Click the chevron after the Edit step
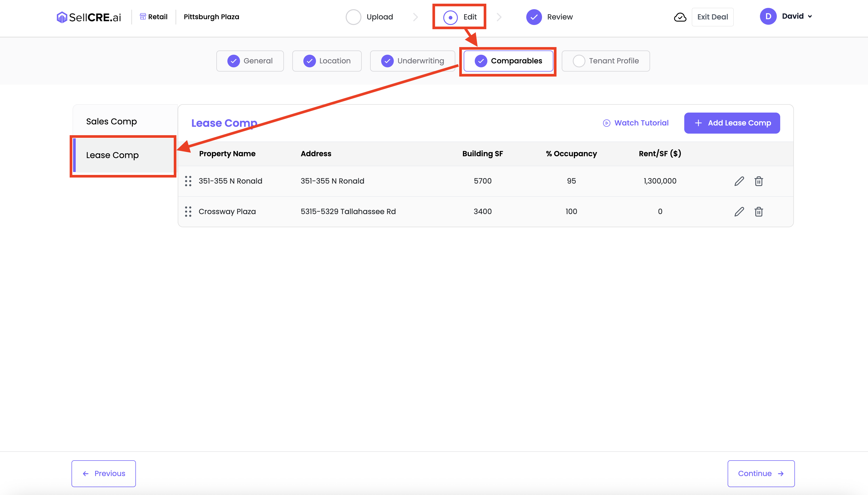868x495 pixels. click(499, 17)
